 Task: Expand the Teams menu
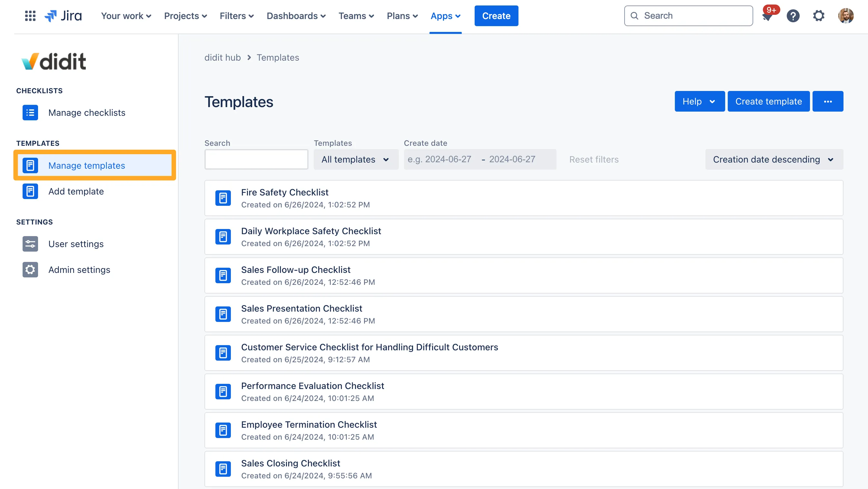tap(356, 16)
